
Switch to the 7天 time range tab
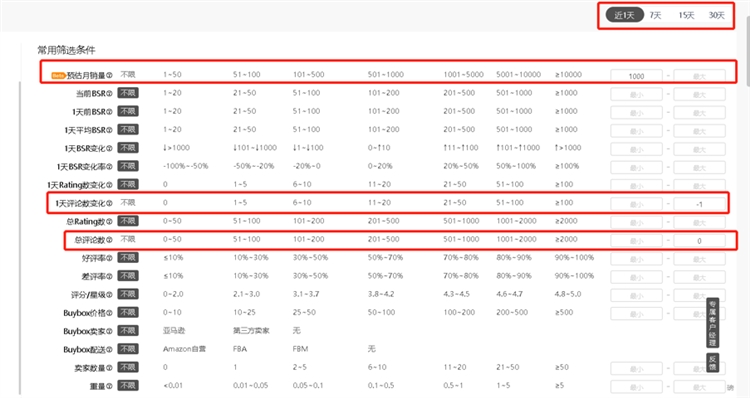tap(655, 15)
